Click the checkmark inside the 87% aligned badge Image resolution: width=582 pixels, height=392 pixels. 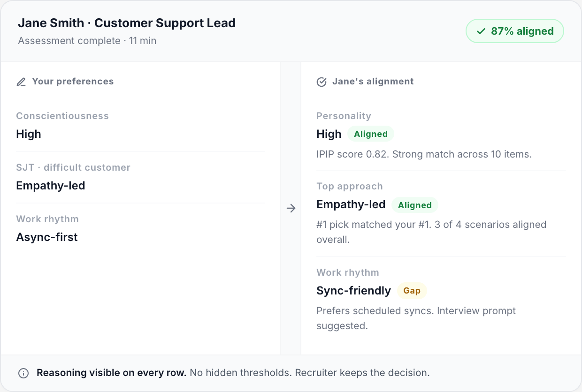[480, 31]
